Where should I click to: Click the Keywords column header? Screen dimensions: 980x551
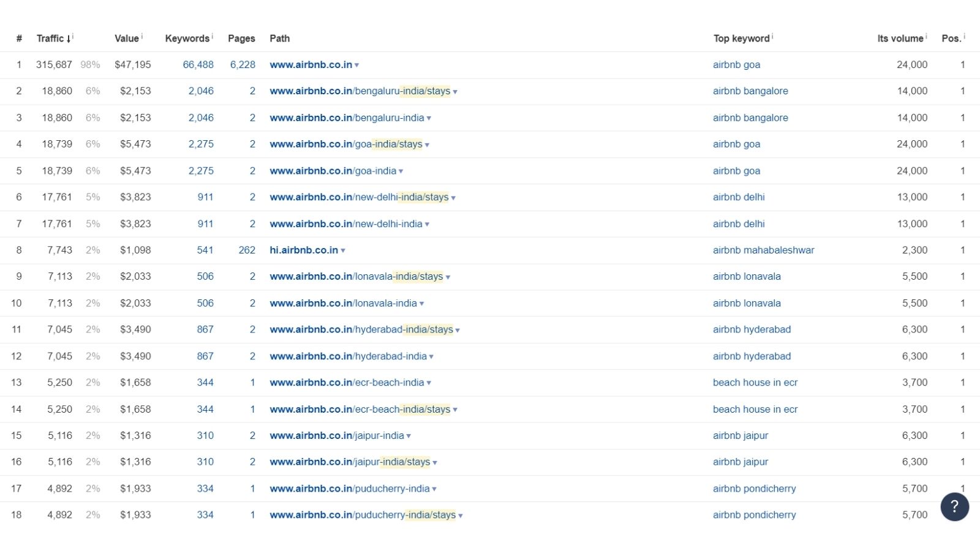pyautogui.click(x=187, y=39)
